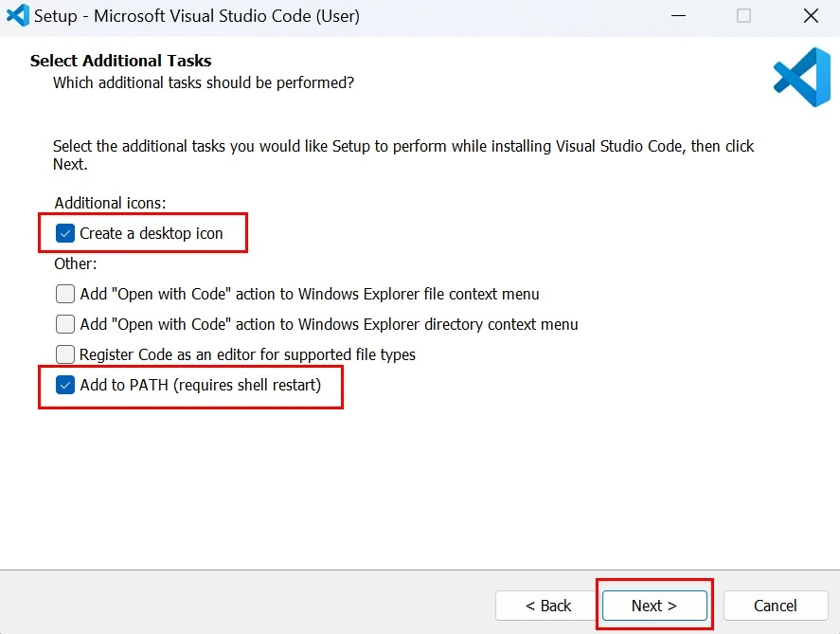Click the Back button
The height and width of the screenshot is (634, 840).
pos(546,606)
